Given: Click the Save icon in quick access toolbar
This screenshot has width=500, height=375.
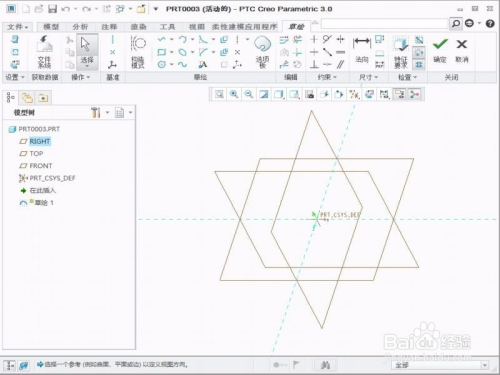Looking at the screenshot, I should (52, 9).
